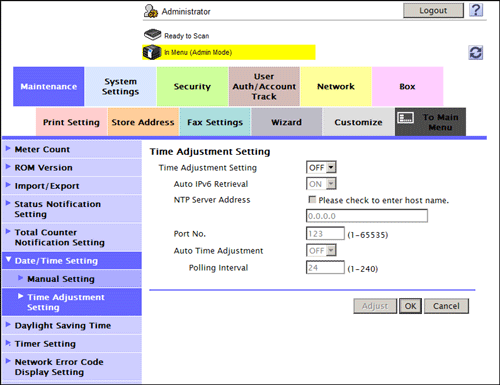Image resolution: width=500 pixels, height=385 pixels.
Task: Click the Administrator user icon
Action: (x=151, y=11)
